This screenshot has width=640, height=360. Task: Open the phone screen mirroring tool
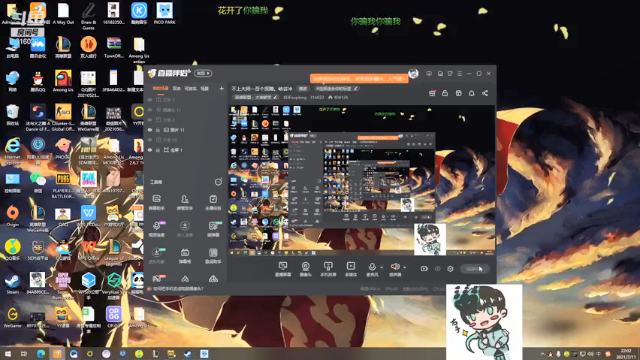328,269
